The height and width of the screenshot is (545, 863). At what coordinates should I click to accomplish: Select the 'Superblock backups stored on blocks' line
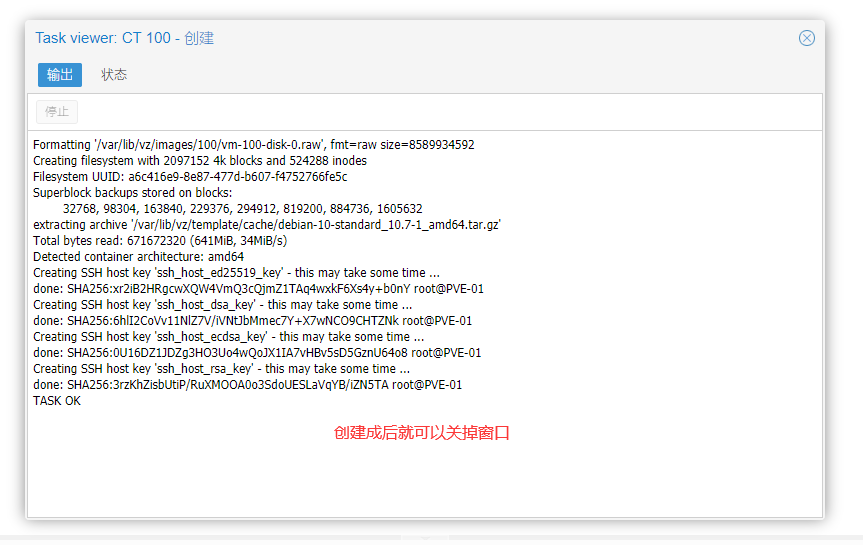[133, 193]
